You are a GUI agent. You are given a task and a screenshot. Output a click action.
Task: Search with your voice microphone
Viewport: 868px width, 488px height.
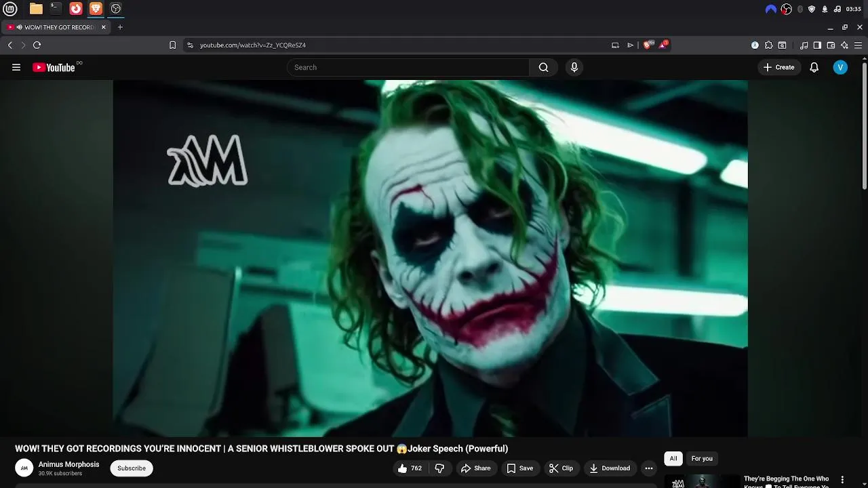click(574, 67)
